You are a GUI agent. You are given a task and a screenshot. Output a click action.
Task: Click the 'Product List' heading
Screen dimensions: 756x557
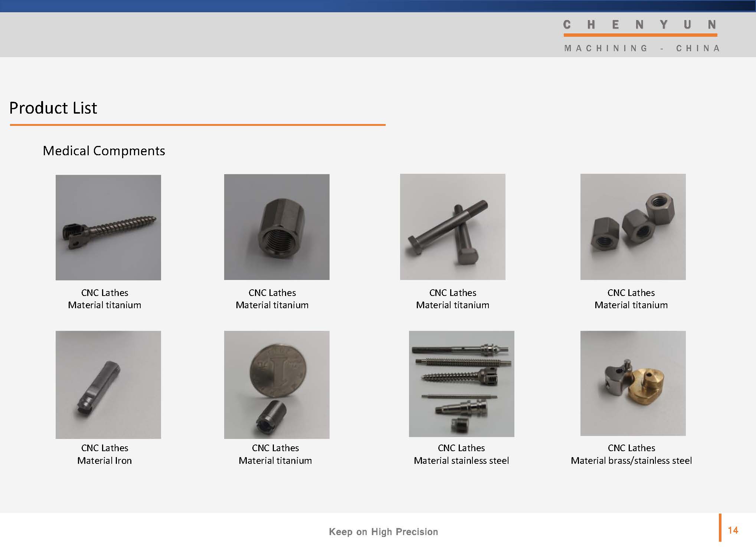[53, 108]
